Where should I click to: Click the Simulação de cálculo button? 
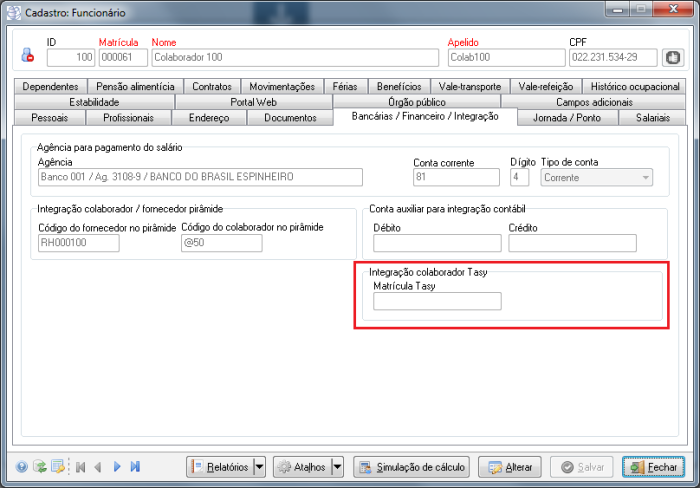tap(412, 467)
